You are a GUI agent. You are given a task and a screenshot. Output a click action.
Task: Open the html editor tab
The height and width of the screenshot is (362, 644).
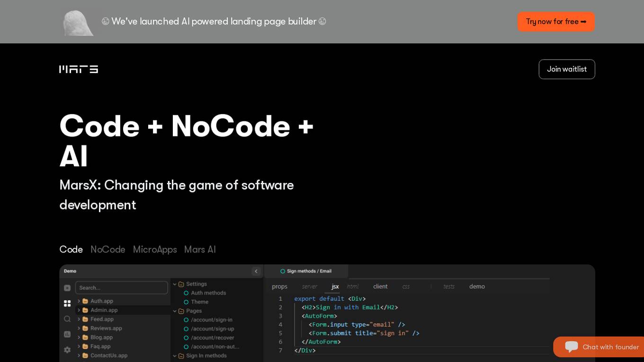(353, 287)
